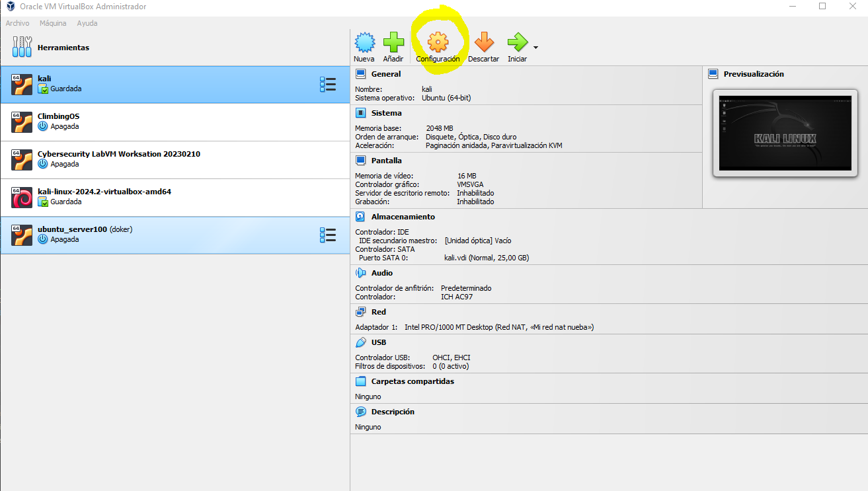Screen dimensions: 868x491
Task: Click [Unidad óptica] Vacío entry
Action: click(478, 241)
